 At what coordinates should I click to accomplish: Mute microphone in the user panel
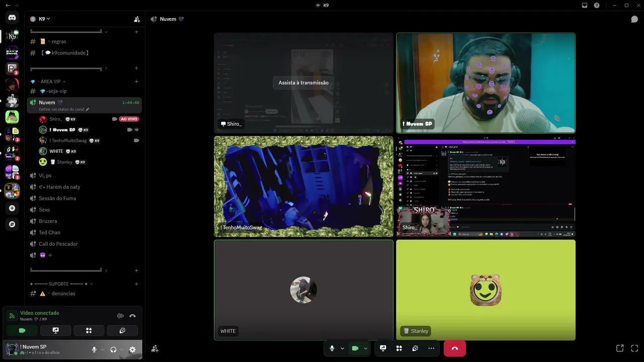94,349
